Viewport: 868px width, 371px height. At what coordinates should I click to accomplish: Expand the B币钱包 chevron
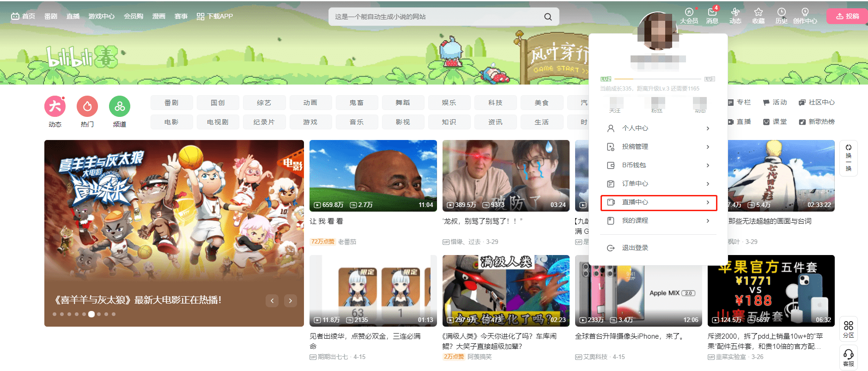pos(708,165)
